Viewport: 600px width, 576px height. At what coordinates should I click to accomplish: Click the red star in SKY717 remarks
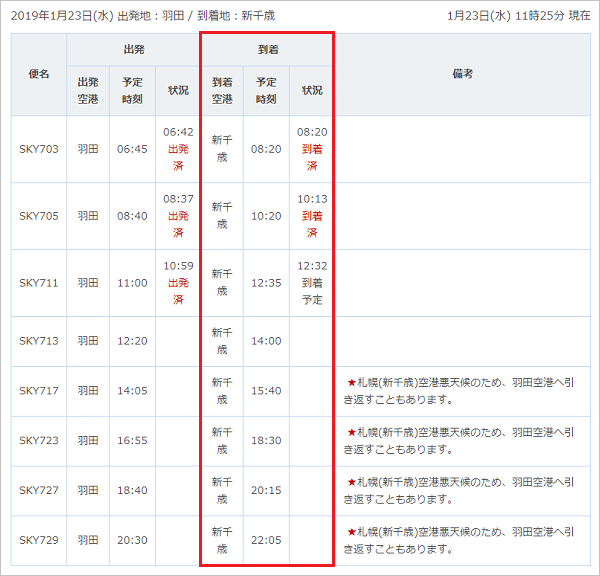tap(352, 382)
